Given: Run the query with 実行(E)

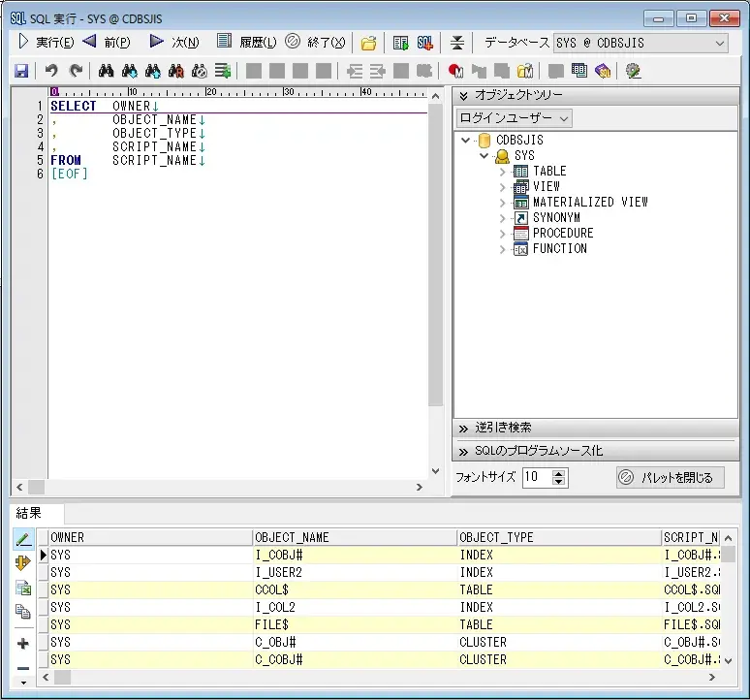Looking at the screenshot, I should click(46, 43).
